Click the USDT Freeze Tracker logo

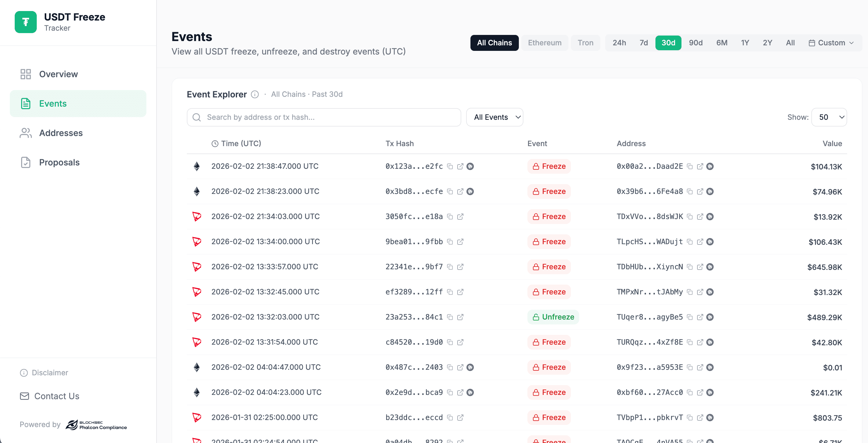[26, 22]
